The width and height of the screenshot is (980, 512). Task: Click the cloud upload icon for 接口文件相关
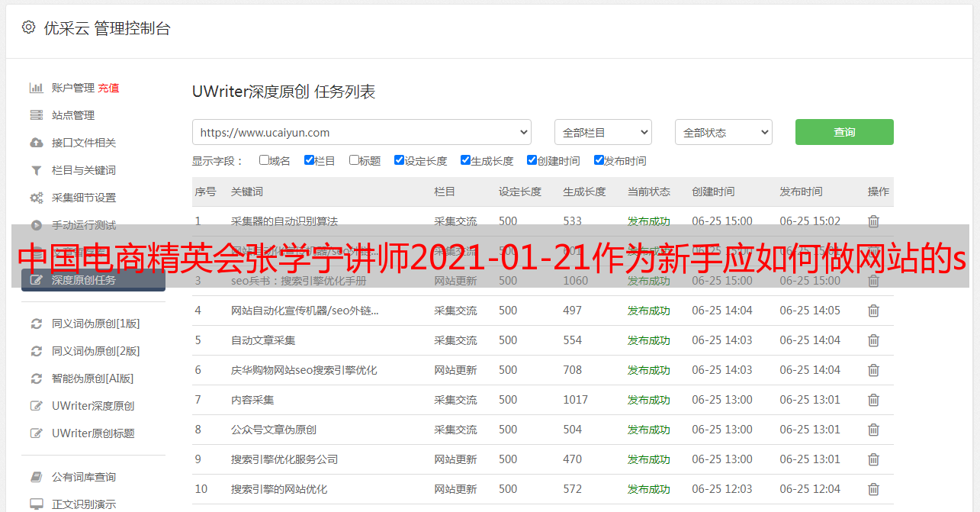[x=36, y=143]
